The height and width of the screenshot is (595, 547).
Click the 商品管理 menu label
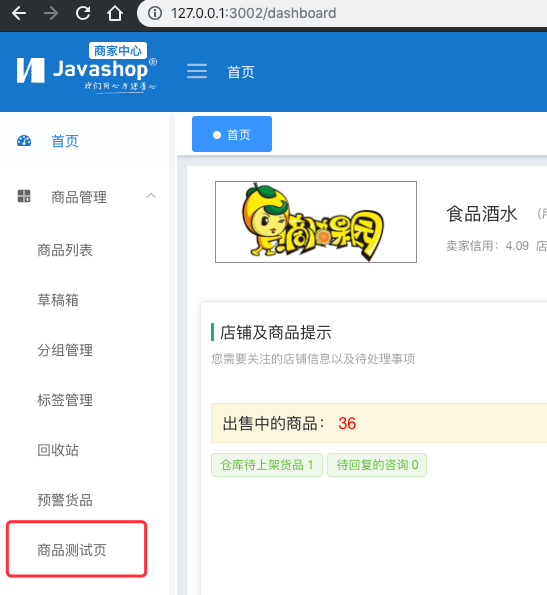[79, 197]
